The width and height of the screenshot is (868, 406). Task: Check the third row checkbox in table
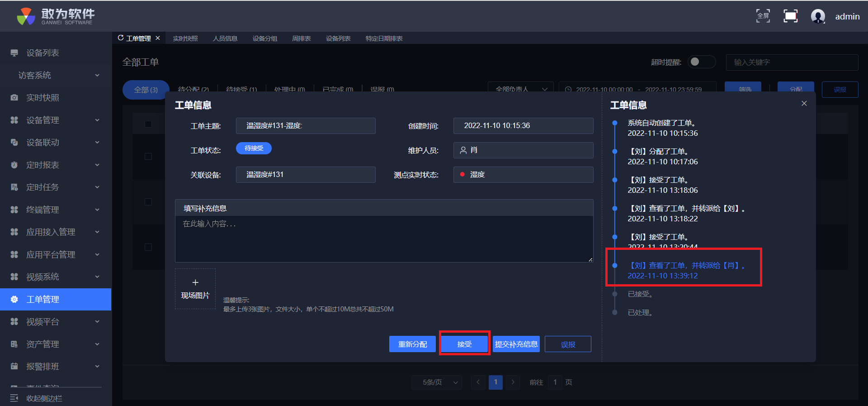point(148,247)
